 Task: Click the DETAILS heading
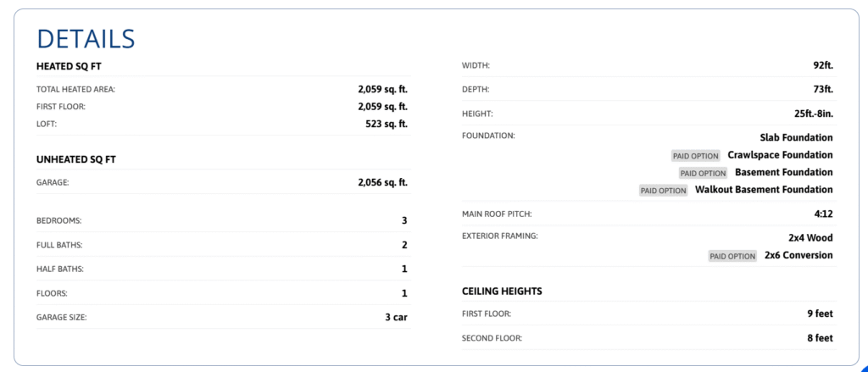click(x=86, y=39)
